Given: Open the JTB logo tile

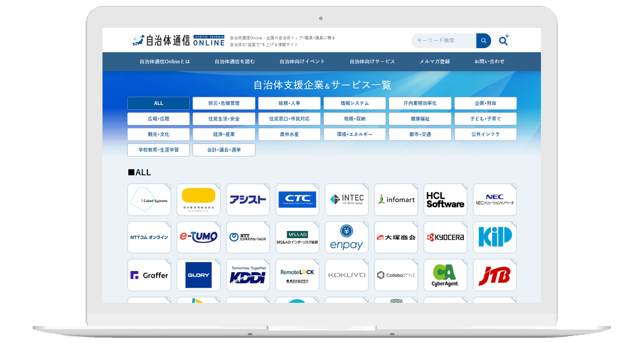Looking at the screenshot, I should click(x=494, y=275).
